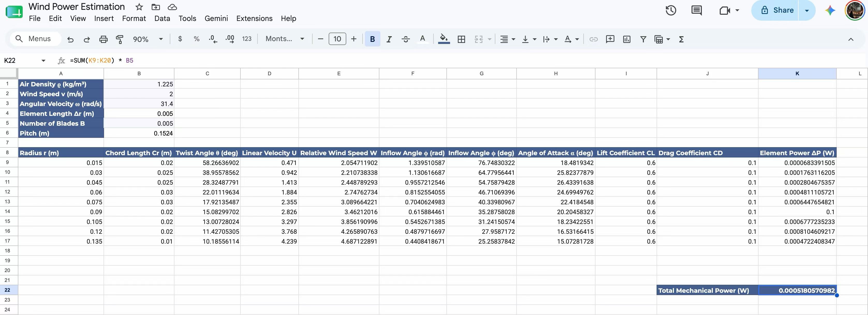
Task: Click the Redo arrow icon
Action: pyautogui.click(x=87, y=39)
